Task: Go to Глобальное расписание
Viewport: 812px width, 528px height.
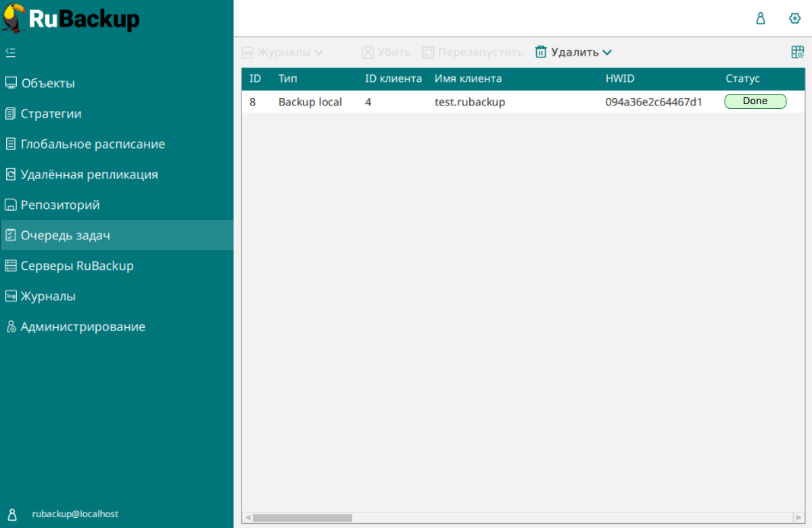Action: (x=93, y=144)
